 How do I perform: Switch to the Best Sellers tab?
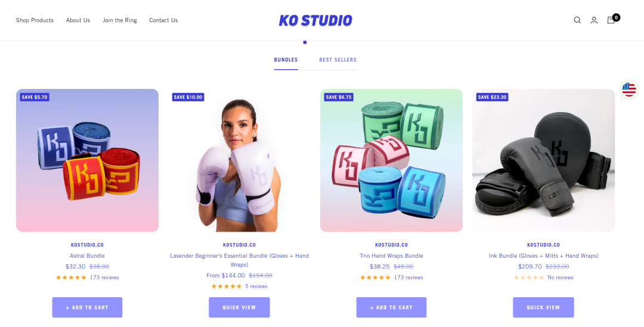tap(338, 60)
